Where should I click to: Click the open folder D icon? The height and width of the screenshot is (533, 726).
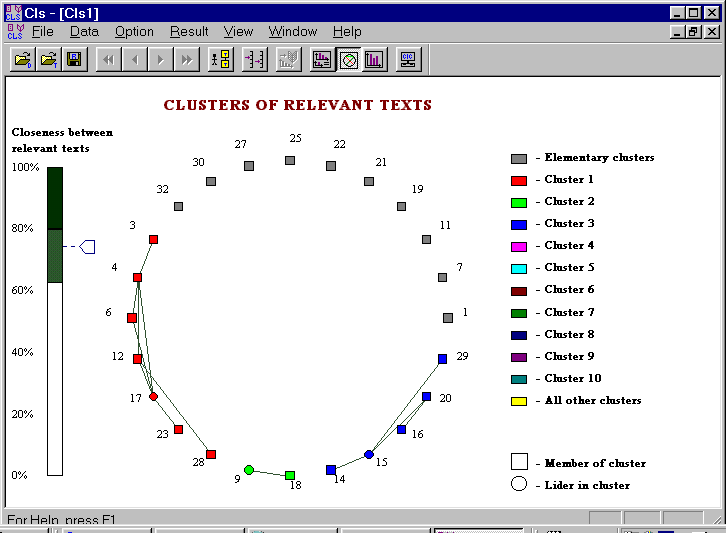pos(23,59)
